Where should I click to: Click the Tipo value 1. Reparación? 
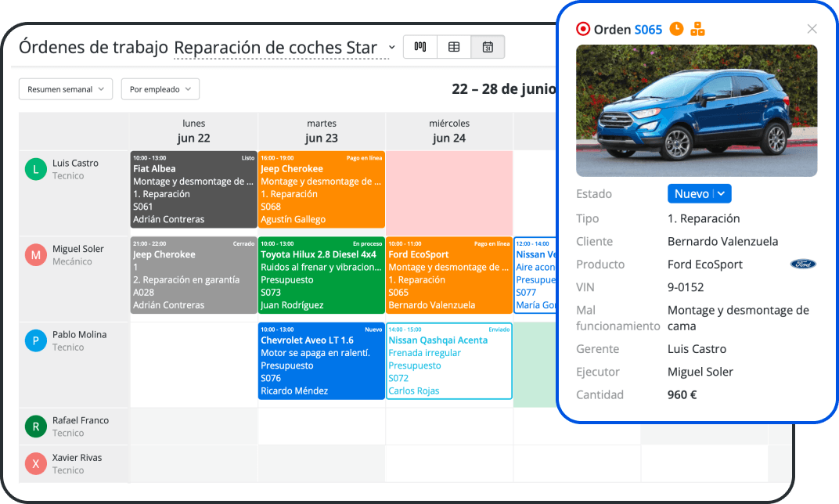[704, 218]
